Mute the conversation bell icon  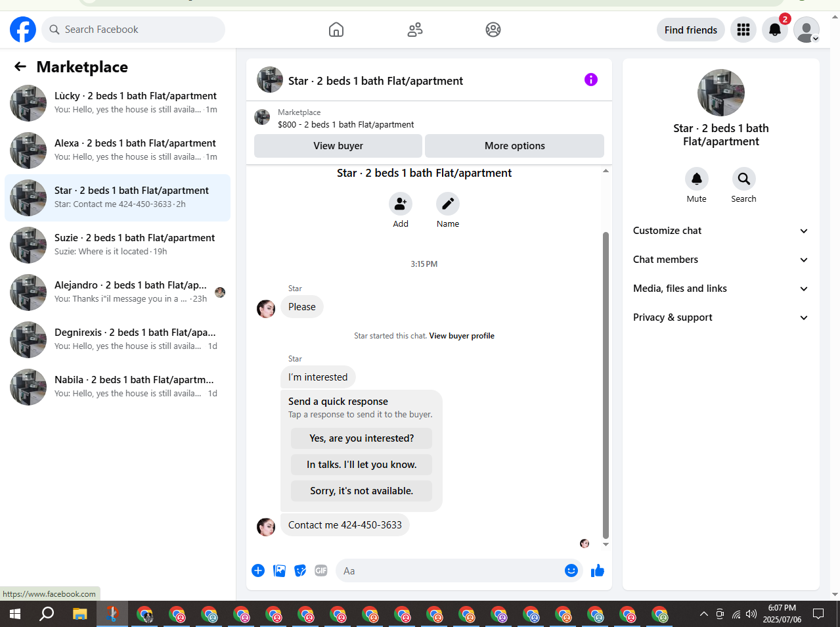[697, 179]
